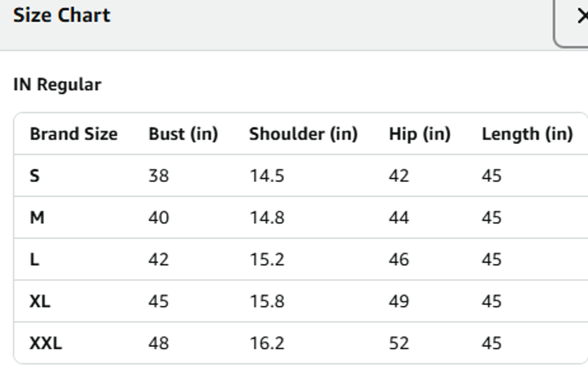
Task: Click bust value 38 for size S
Action: (x=158, y=176)
